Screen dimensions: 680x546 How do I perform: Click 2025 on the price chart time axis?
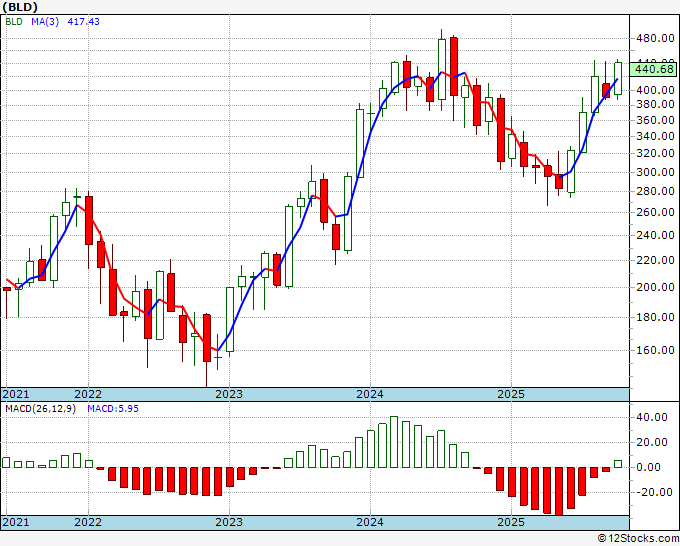[x=511, y=394]
